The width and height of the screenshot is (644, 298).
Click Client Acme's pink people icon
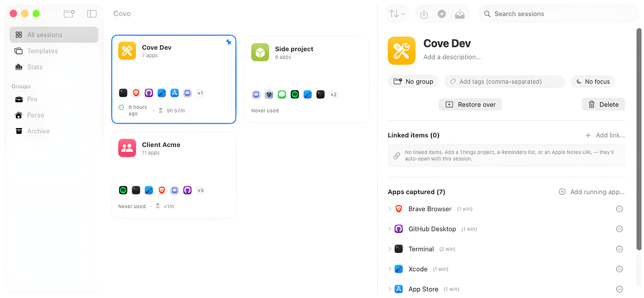[x=127, y=148]
